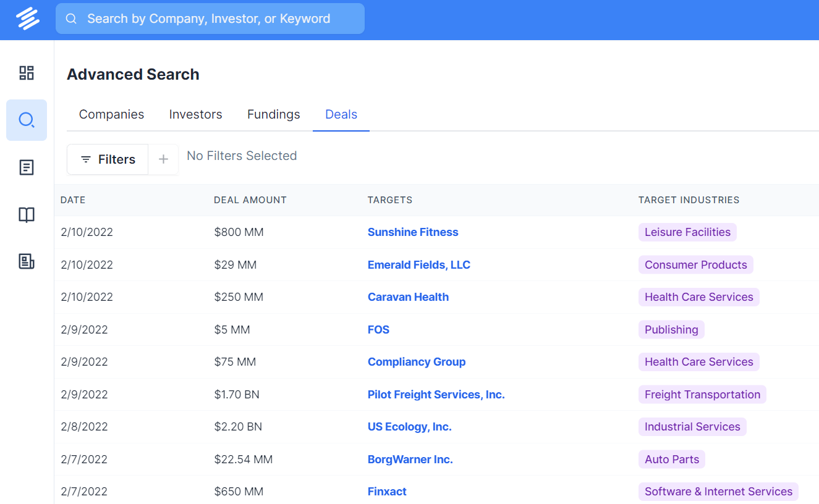Viewport: 819px width, 504px height.
Task: Click the app logo icon
Action: click(x=28, y=19)
